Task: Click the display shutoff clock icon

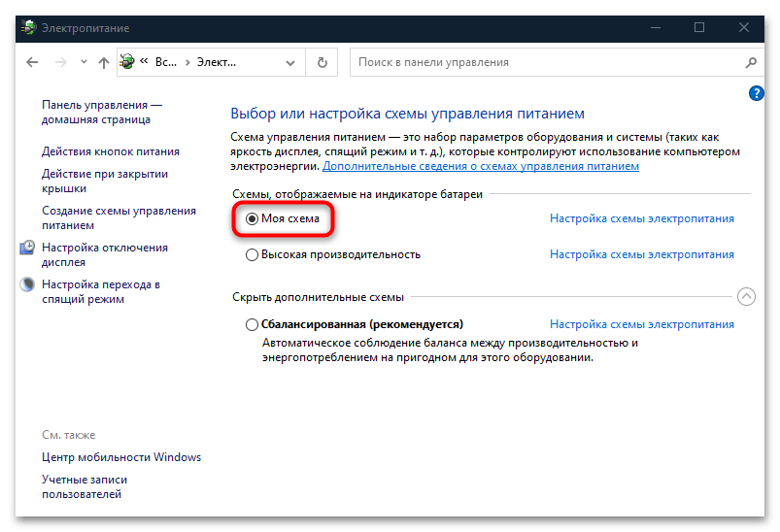Action: [28, 249]
